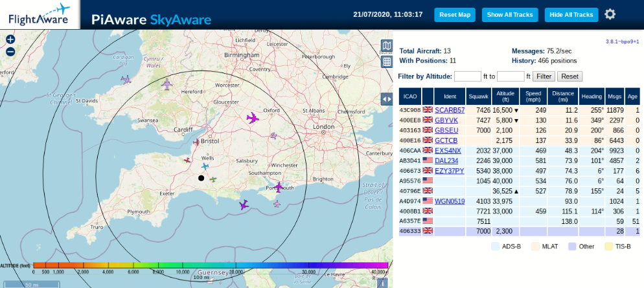This screenshot has width=644, height=288.
Task: Select the olive aircraft near the receiver dot
Action: click(213, 179)
